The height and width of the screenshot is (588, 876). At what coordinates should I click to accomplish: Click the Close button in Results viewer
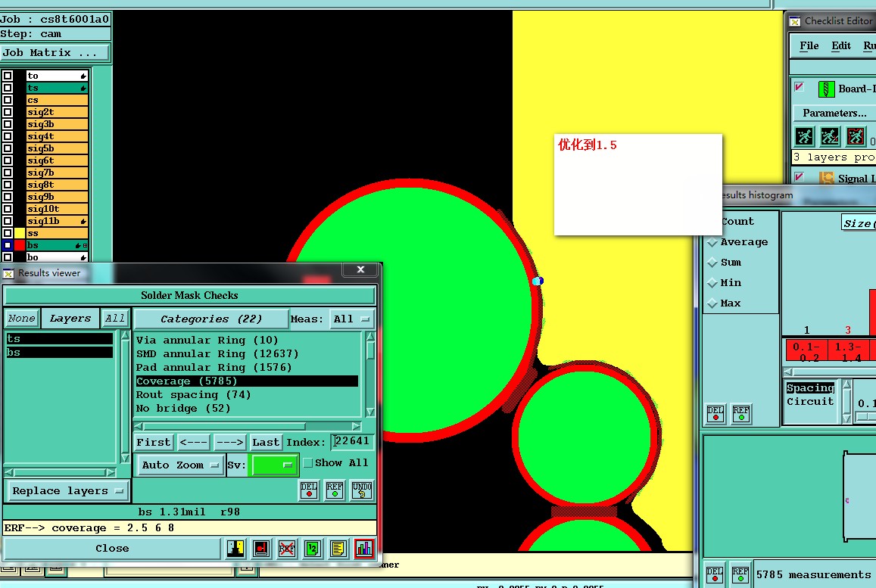click(112, 549)
